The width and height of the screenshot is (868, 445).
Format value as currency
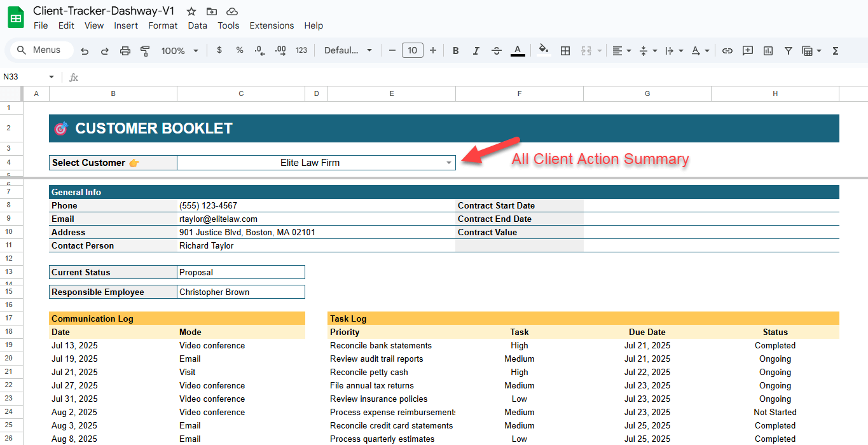click(x=219, y=50)
